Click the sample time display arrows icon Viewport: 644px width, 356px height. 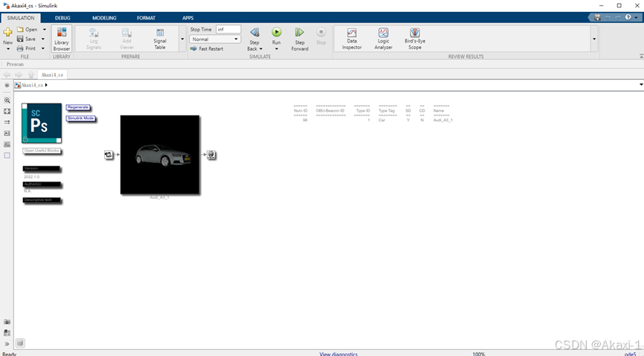click(7, 122)
